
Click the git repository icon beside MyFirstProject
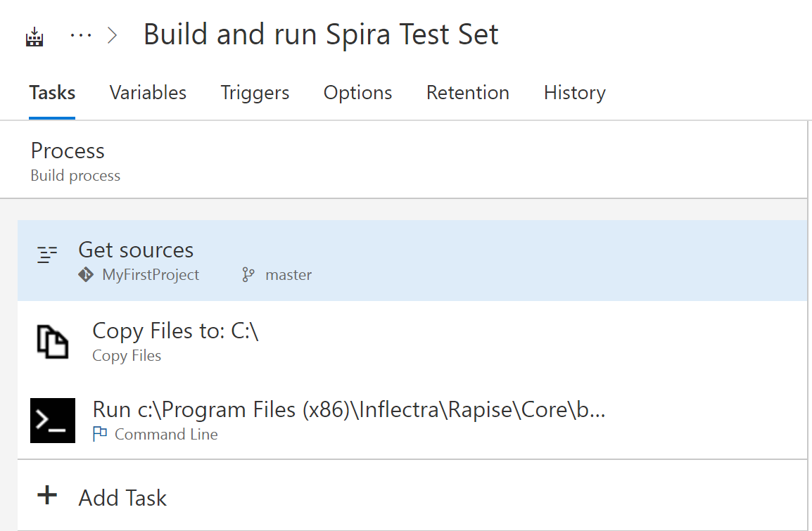[x=86, y=275]
